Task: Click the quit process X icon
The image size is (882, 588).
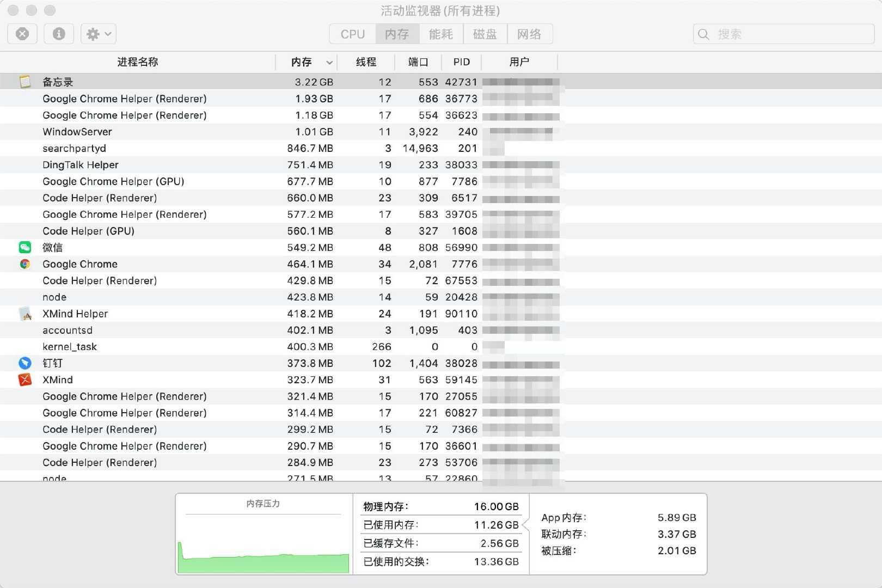Action: pyautogui.click(x=22, y=34)
